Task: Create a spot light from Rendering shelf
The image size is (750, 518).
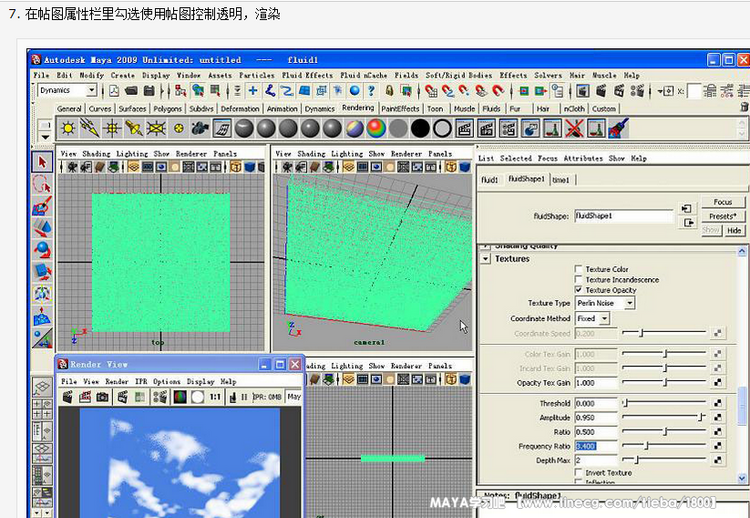Action: [x=134, y=128]
